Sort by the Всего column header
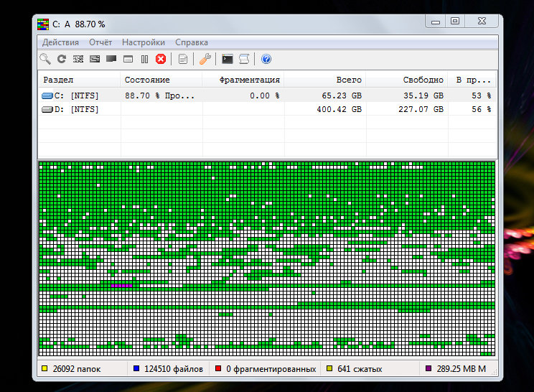534x392 pixels. coord(325,80)
